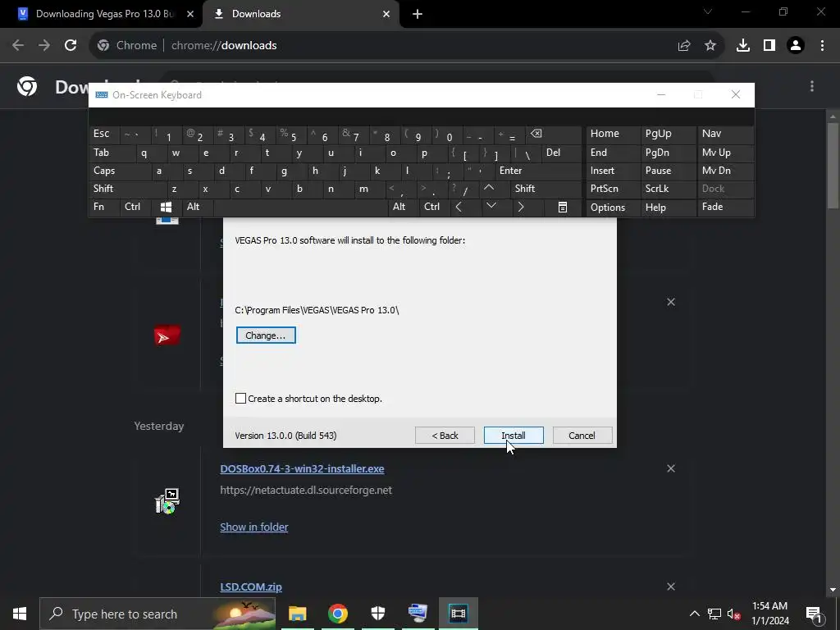
Task: Click Help key on On-Screen Keyboard
Action: (x=668, y=207)
